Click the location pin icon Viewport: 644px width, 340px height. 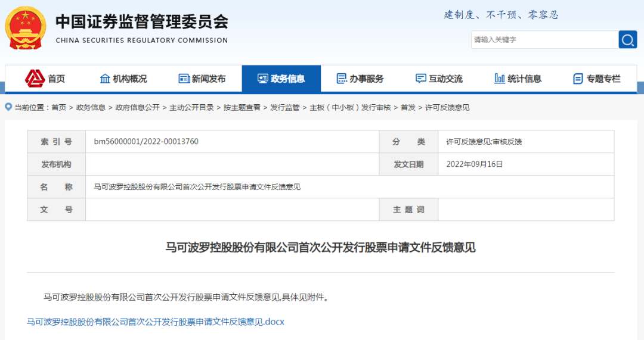click(8, 107)
